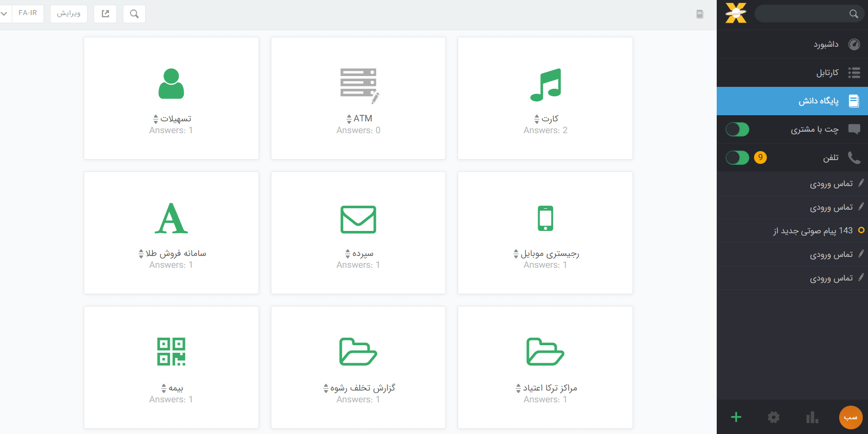Open the تلفن menu label
This screenshot has height=434, width=868.
(831, 158)
